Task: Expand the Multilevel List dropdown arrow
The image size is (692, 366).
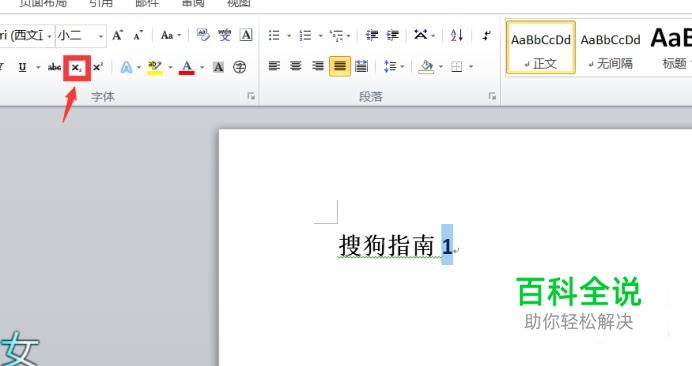Action: (x=349, y=36)
